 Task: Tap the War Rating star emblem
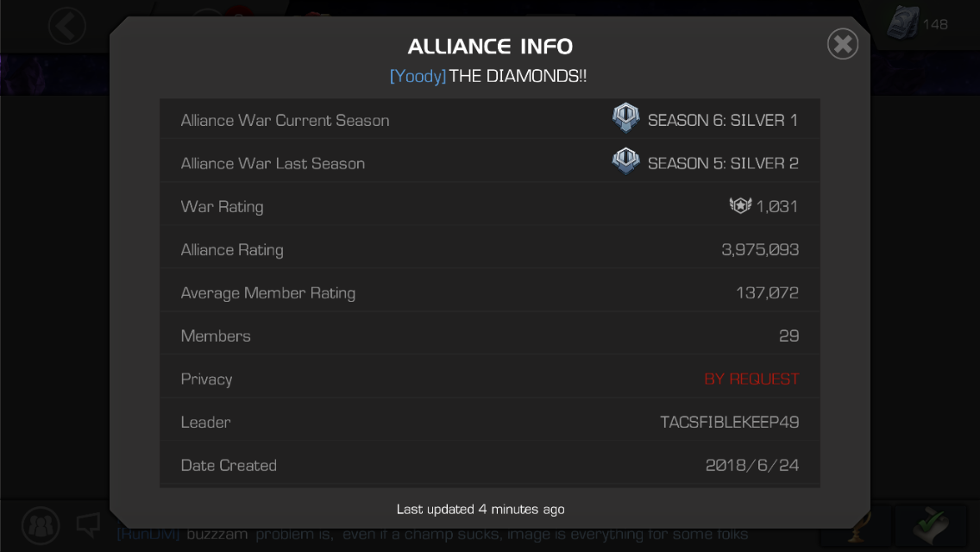coord(741,205)
